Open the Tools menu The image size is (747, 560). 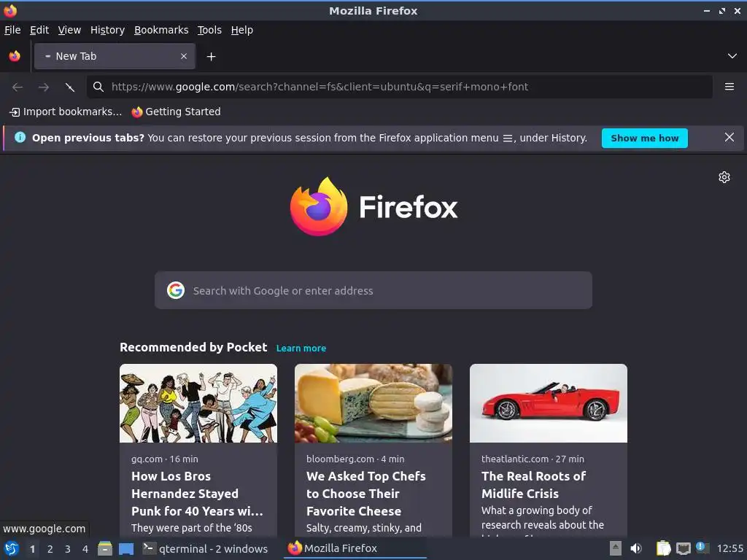coord(209,30)
